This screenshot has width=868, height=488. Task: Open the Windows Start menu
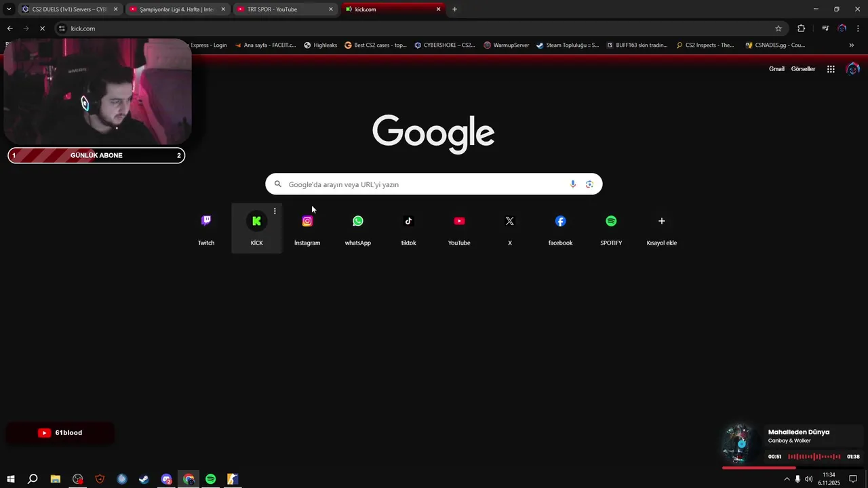(11, 479)
